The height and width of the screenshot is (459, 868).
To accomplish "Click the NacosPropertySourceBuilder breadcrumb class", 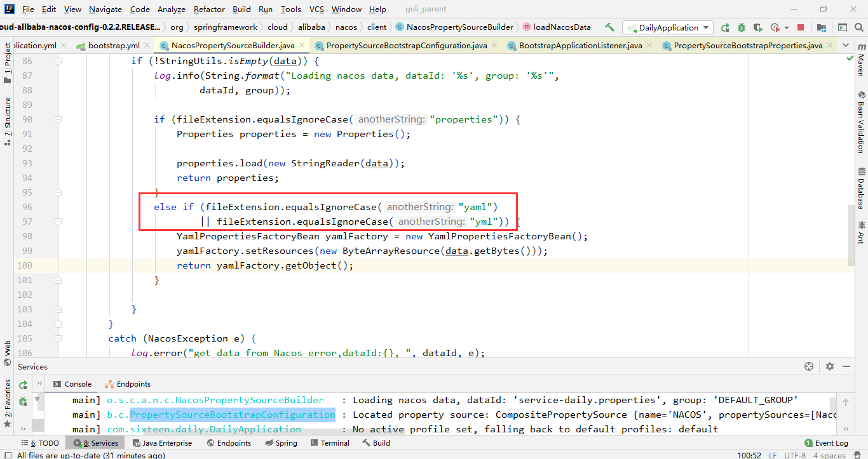I will pyautogui.click(x=454, y=27).
